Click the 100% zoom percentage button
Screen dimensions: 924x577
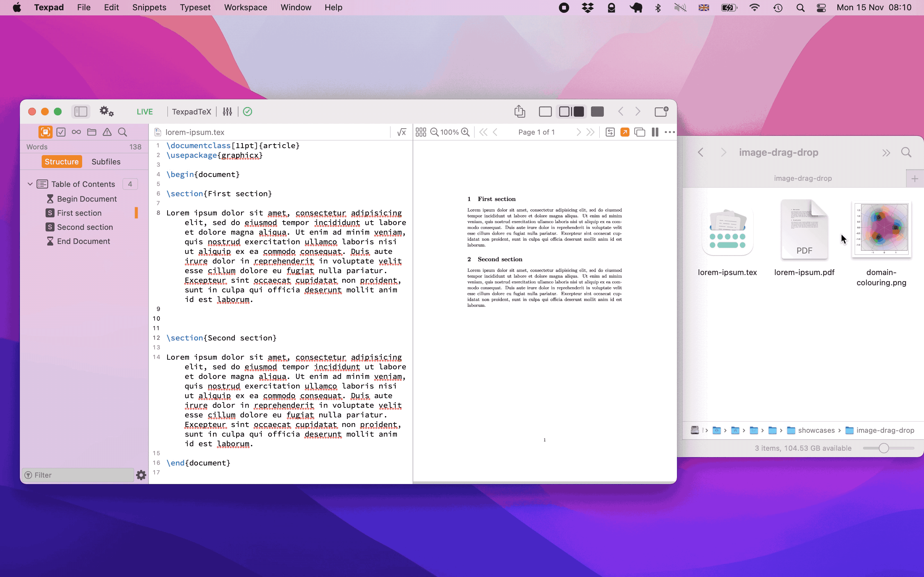point(450,132)
